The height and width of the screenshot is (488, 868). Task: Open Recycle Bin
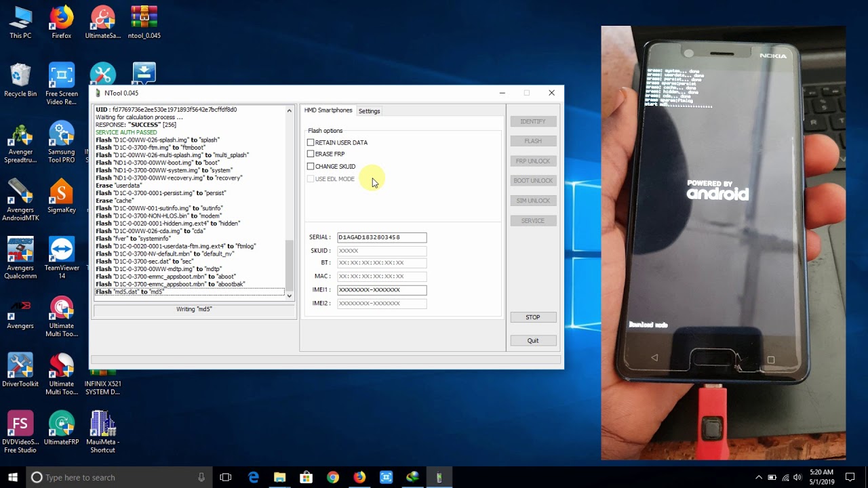20,80
